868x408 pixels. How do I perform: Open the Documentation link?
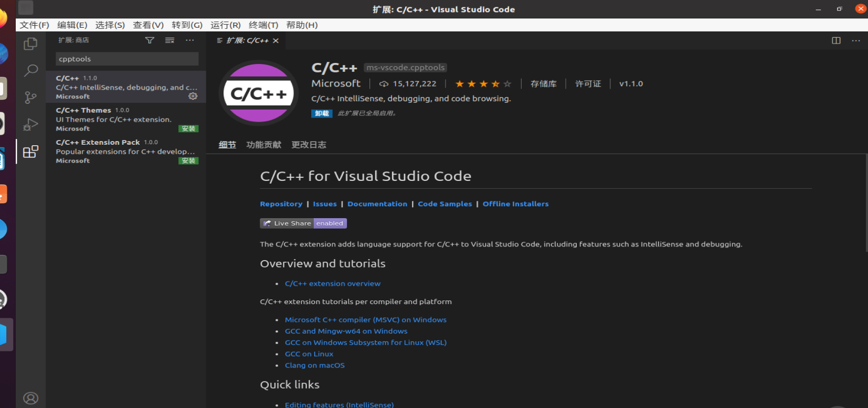377,204
